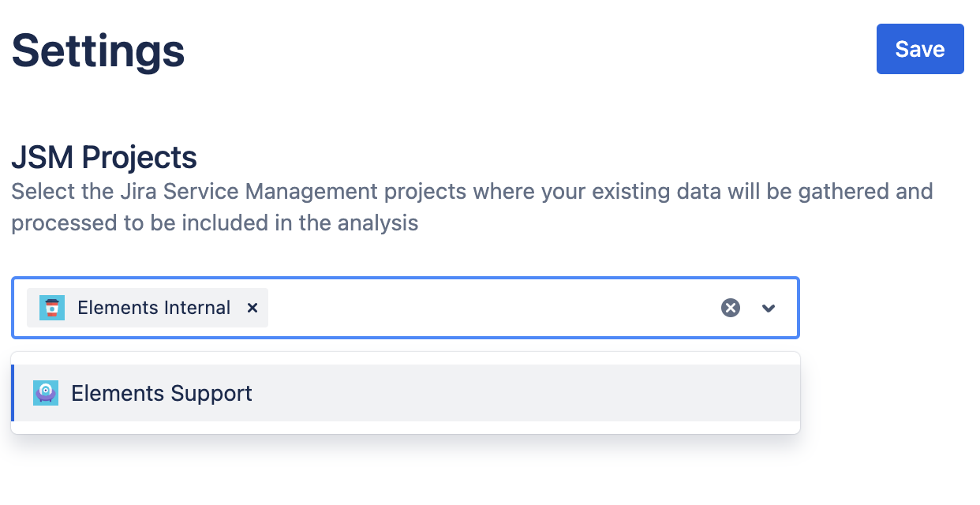Remove the Elements Internal chip
Viewport: 980px width, 505px height.
pos(252,308)
